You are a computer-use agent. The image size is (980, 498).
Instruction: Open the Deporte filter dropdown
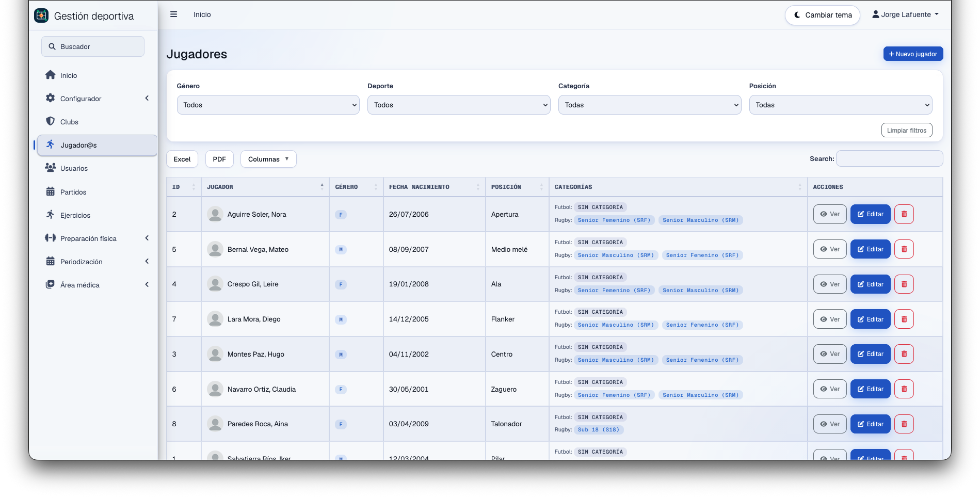coord(459,105)
